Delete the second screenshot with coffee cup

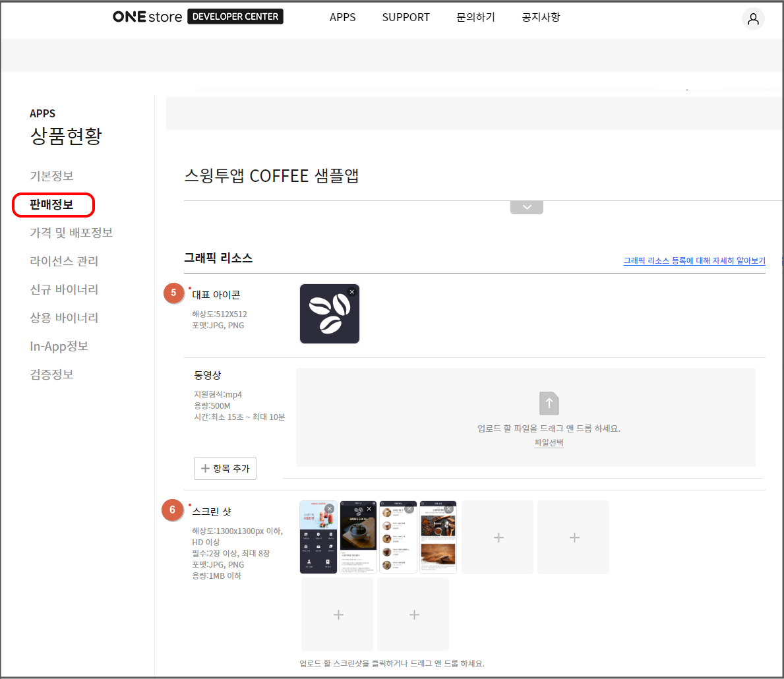(369, 509)
